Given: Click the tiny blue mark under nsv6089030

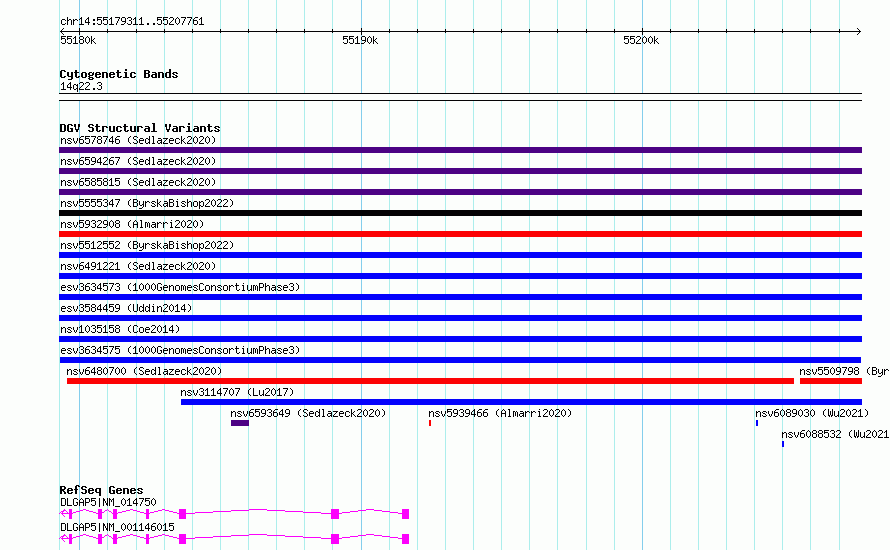Looking at the screenshot, I should 757,423.
